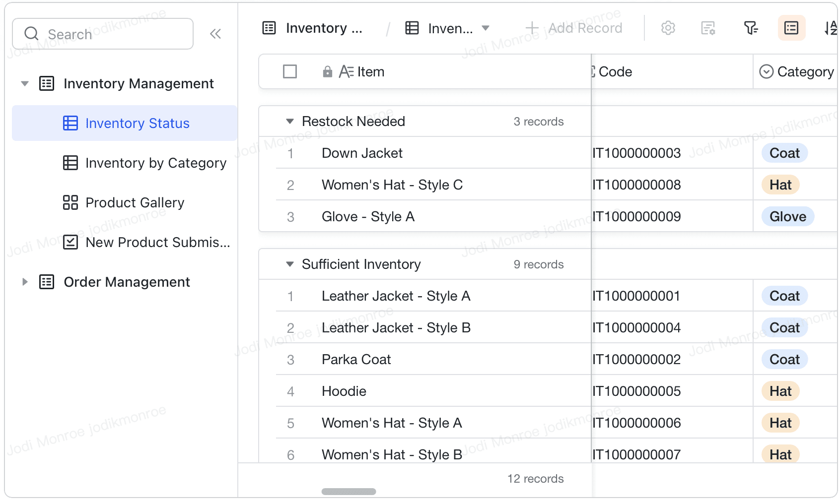Collapse the Restock Needed group

click(x=290, y=121)
